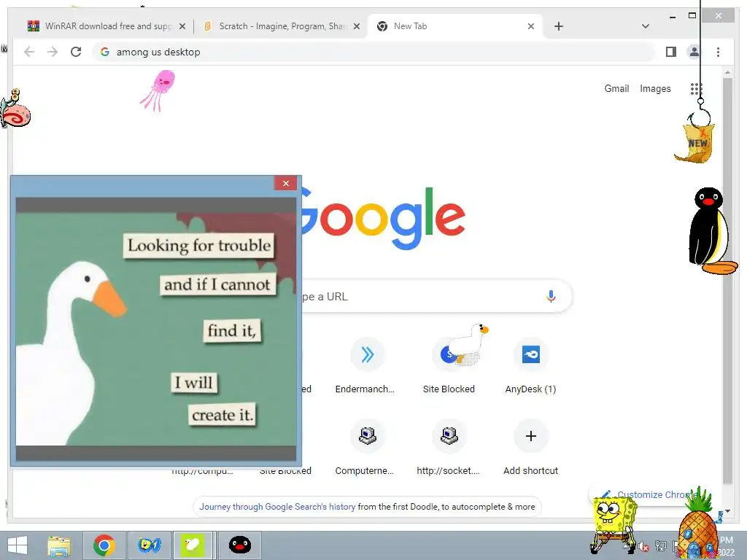Open the Chrome three-dot menu

click(718, 52)
